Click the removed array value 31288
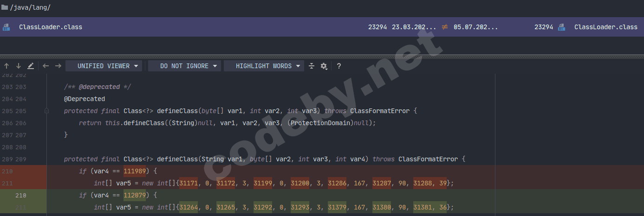The image size is (644, 216). tap(423, 183)
